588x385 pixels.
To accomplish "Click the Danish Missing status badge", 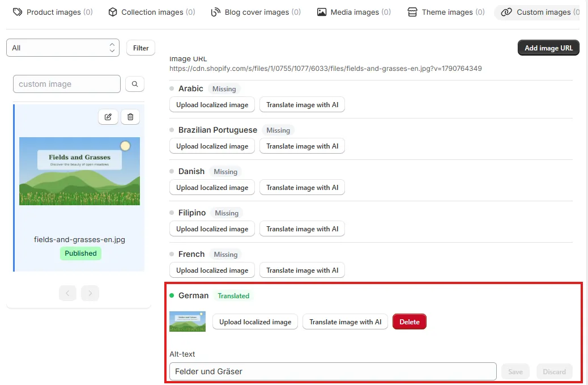I will pyautogui.click(x=225, y=171).
